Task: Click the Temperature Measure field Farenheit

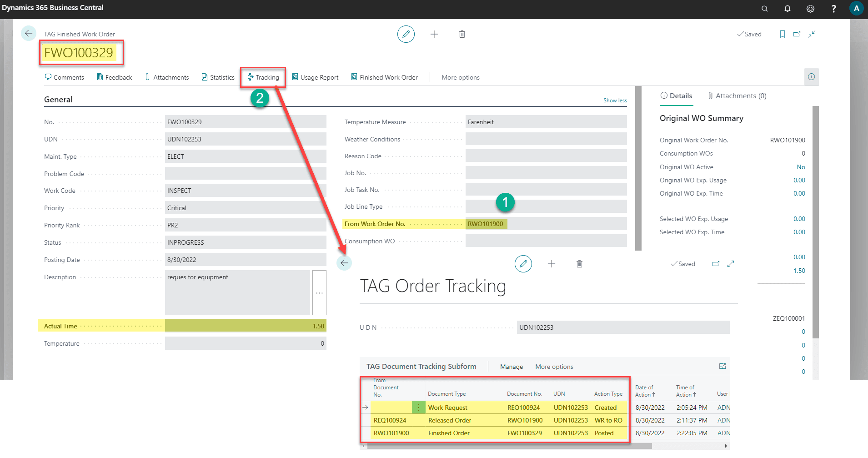Action: (x=546, y=122)
